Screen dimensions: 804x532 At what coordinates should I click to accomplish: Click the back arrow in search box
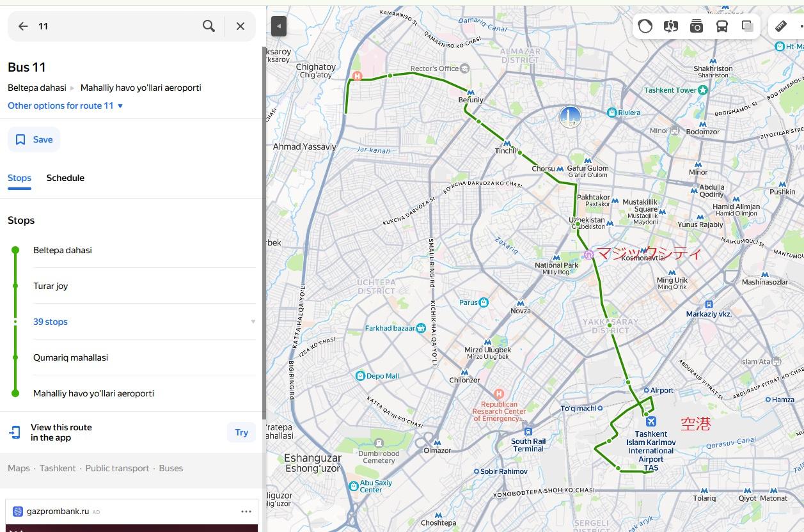(24, 26)
